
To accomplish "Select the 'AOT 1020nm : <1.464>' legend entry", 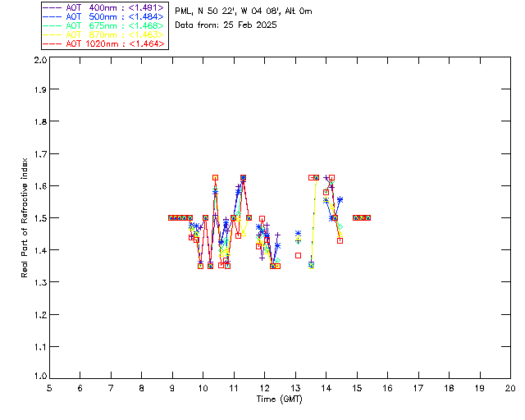I will coord(103,43).
